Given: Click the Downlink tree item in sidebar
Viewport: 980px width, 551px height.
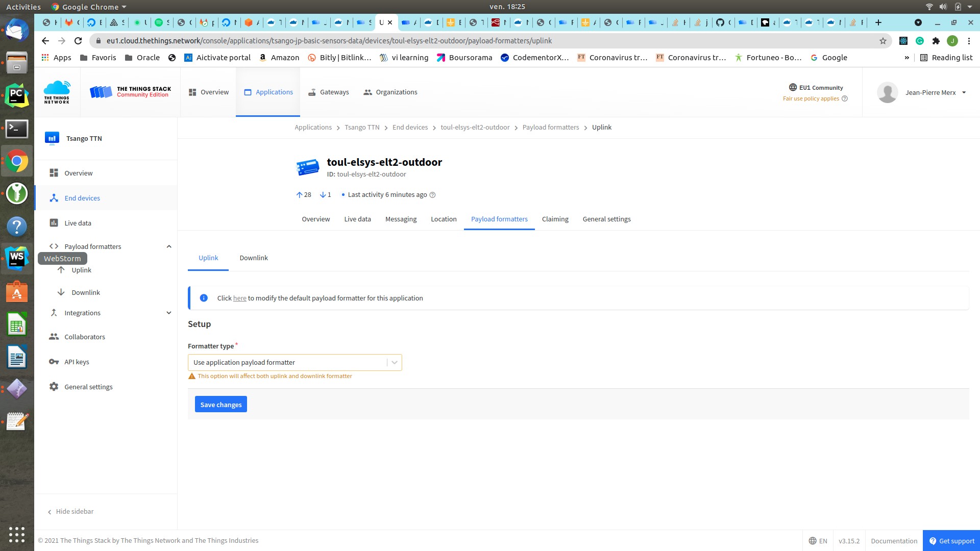Looking at the screenshot, I should point(85,291).
